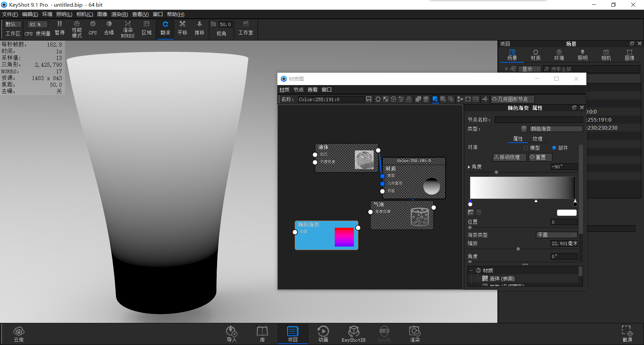Screen dimensions: 644x345
Task: Open the 渐变类型 平面 dropdown
Action: (556, 235)
